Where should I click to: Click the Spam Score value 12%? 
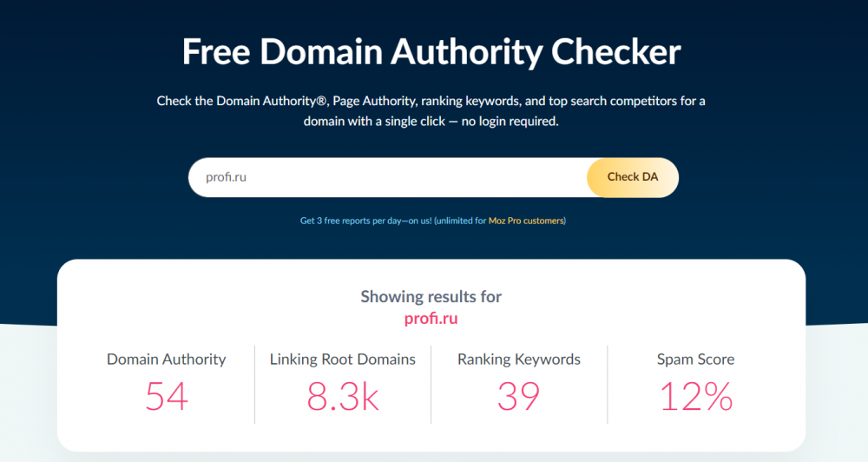click(696, 397)
